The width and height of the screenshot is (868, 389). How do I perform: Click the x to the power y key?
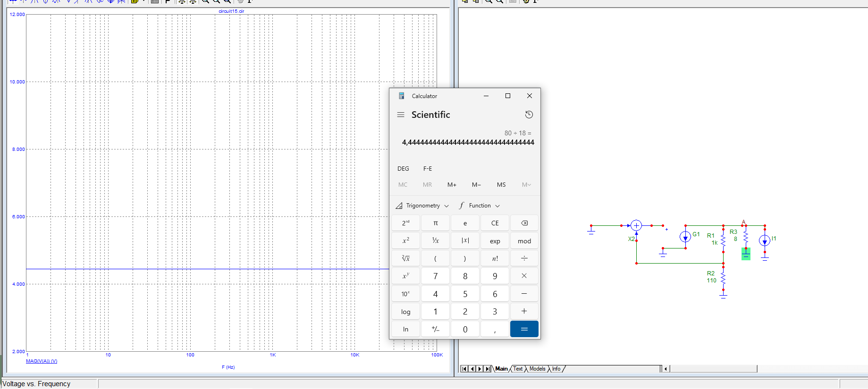pos(406,276)
